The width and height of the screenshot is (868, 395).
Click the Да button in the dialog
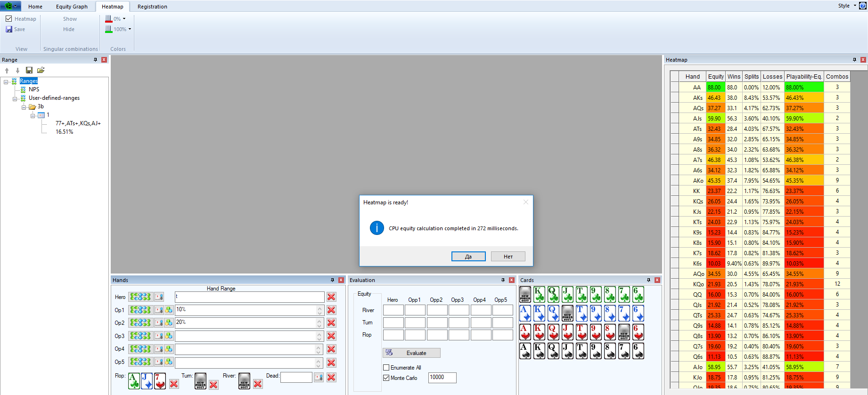[468, 257]
